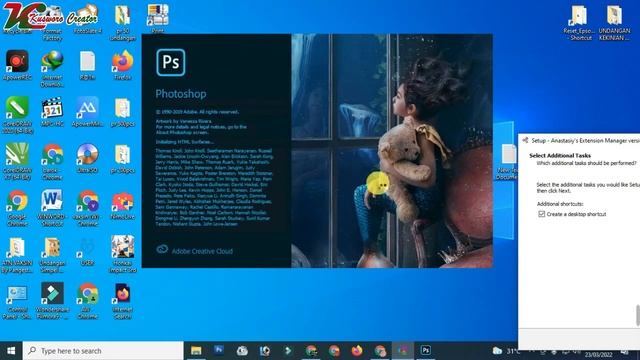Select the ApowerMirror desktop shortcut
Viewport: 640px width, 360px height.
click(x=87, y=111)
